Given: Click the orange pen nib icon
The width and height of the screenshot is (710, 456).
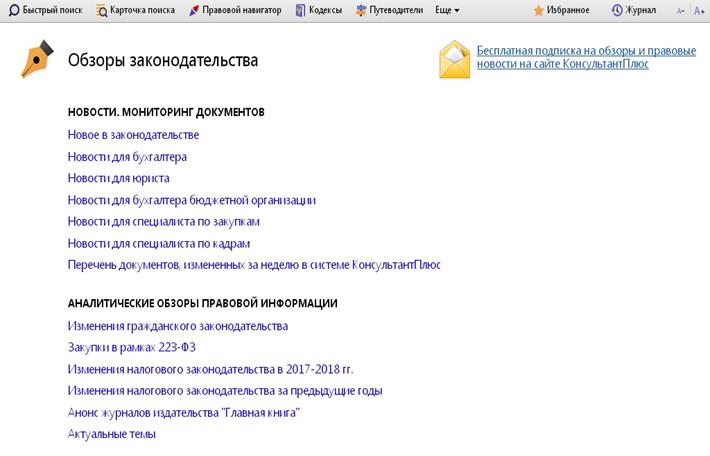Looking at the screenshot, I should (37, 60).
